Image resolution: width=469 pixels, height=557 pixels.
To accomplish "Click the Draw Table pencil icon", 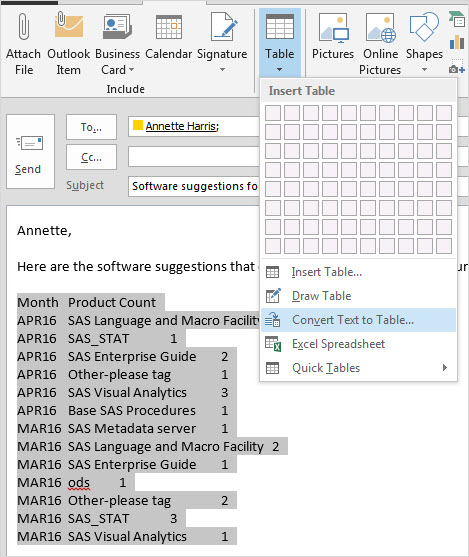I will coord(273,296).
